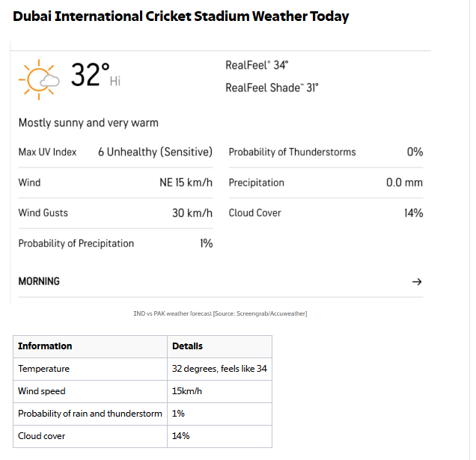Click the Mostly sunny and very warm text

tap(88, 123)
